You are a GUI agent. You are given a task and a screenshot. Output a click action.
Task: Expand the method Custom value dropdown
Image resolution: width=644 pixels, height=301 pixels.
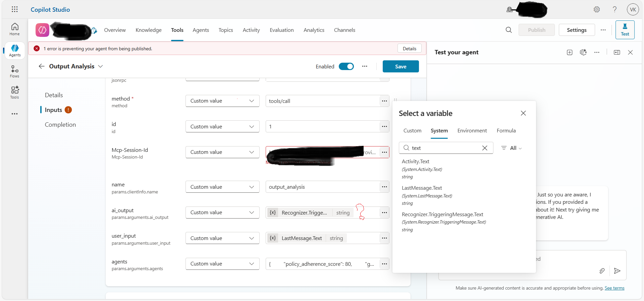tap(222, 101)
